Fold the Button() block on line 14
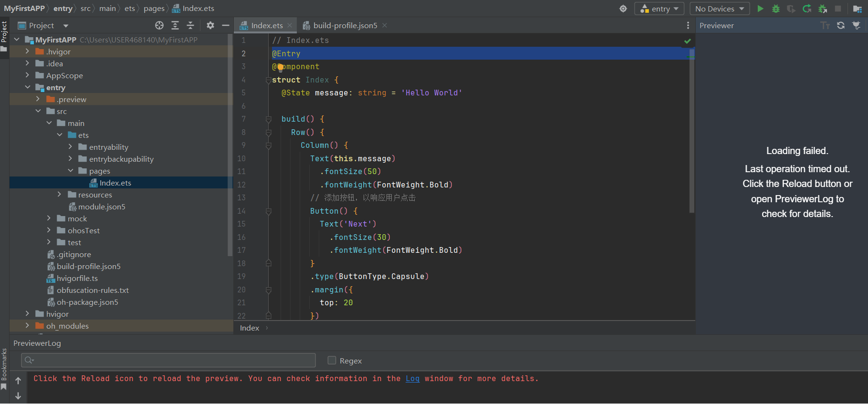This screenshot has width=868, height=404. [x=268, y=211]
